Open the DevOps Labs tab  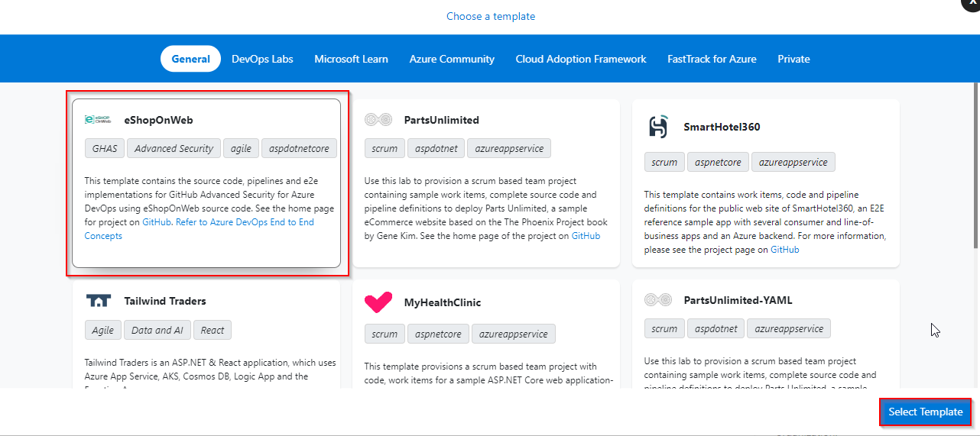(x=262, y=59)
